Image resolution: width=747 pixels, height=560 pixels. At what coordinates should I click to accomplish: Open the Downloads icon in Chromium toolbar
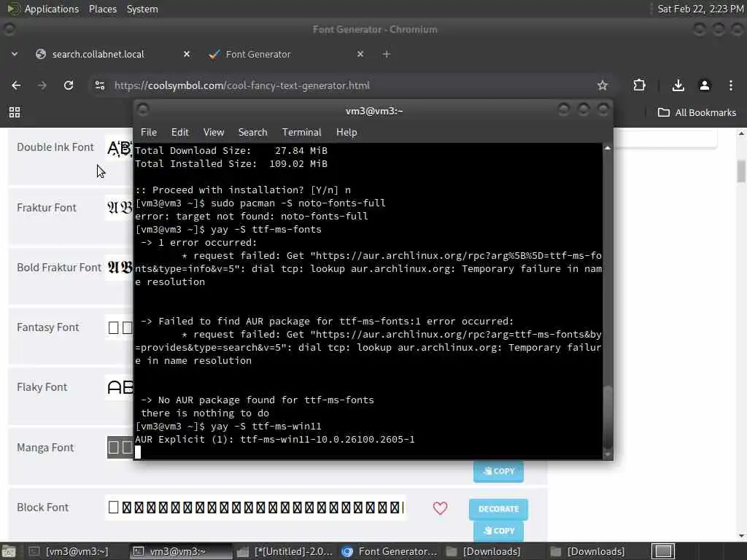click(x=678, y=85)
